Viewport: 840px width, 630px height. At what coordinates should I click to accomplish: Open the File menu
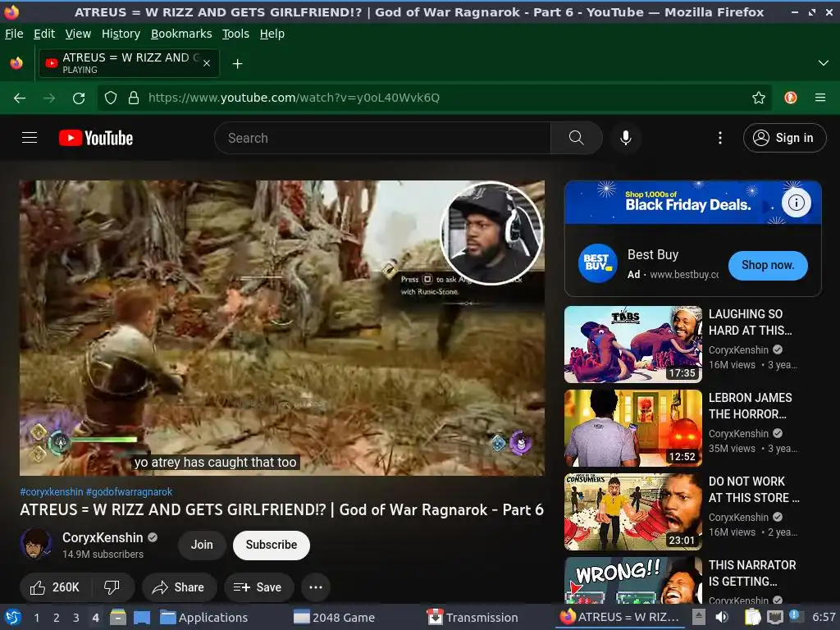(14, 34)
